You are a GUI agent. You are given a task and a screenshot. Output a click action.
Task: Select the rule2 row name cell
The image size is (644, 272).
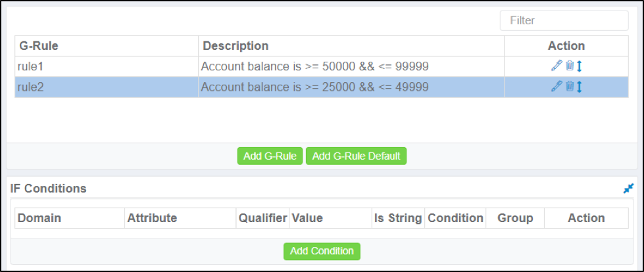click(x=107, y=87)
